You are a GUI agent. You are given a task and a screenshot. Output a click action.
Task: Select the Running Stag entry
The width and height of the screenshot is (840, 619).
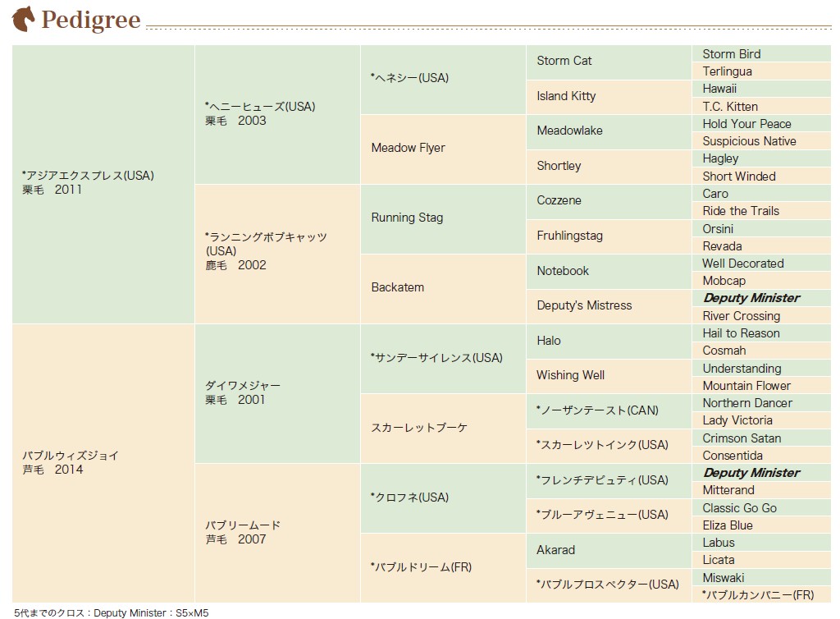tap(443, 218)
